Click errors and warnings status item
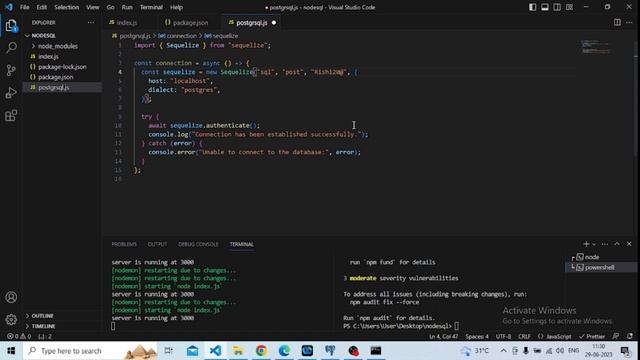 tap(18, 336)
